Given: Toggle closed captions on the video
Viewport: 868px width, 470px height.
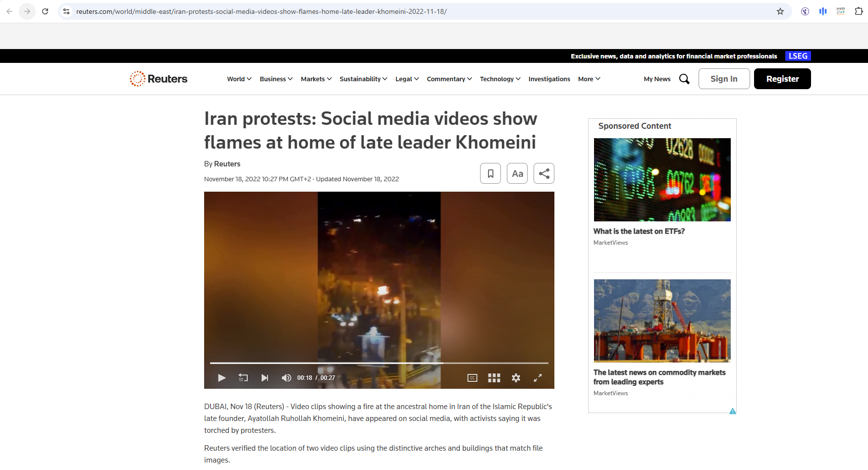Looking at the screenshot, I should tap(472, 378).
